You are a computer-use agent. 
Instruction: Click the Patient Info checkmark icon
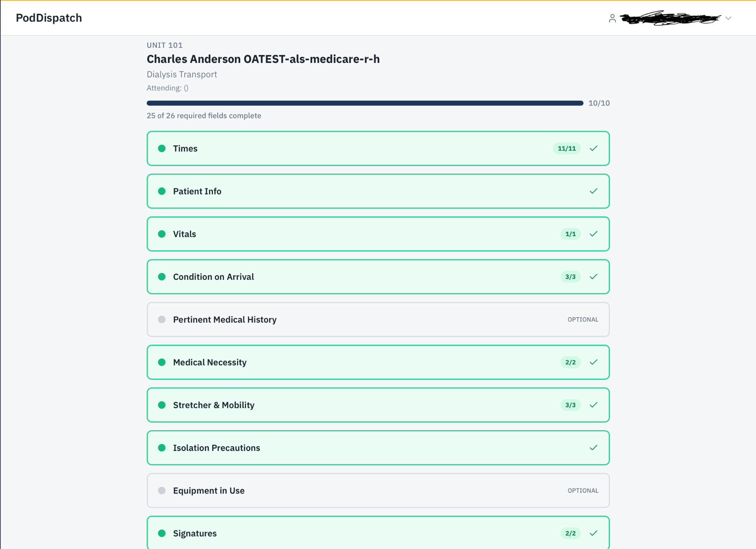[x=593, y=191]
